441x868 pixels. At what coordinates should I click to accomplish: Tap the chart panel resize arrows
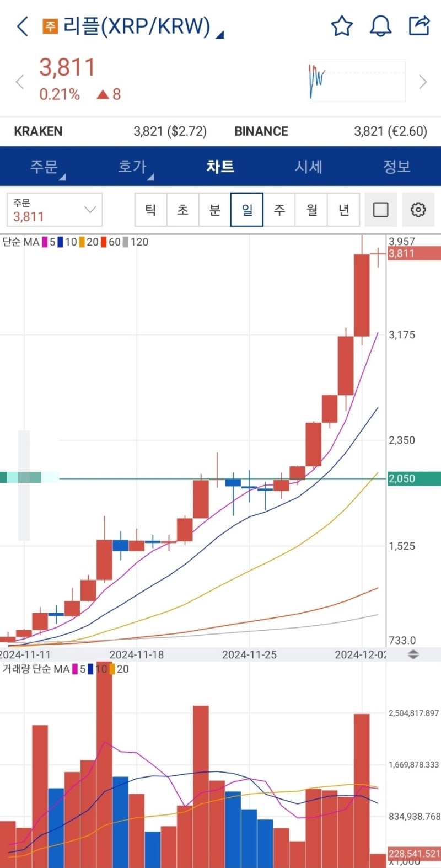[x=413, y=654]
